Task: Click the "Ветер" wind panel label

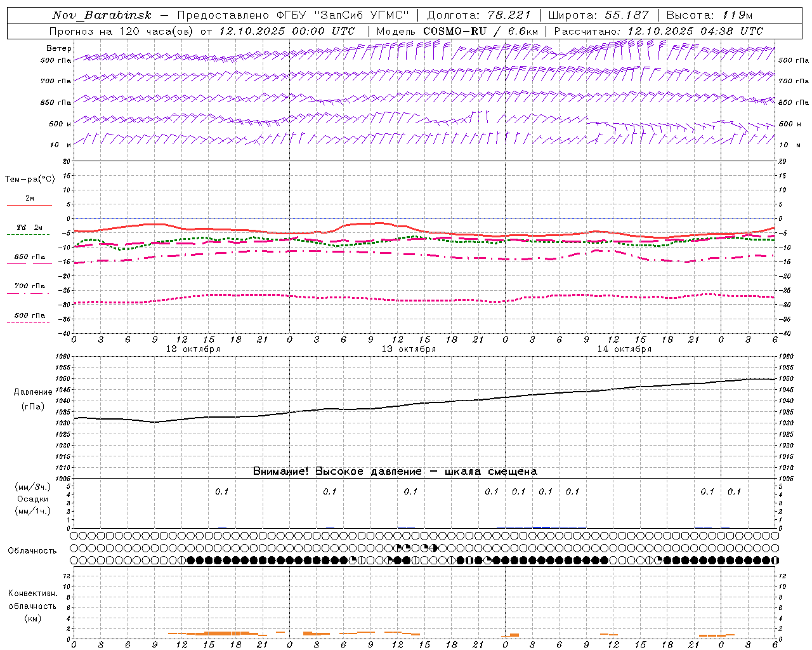Action: 59,48
